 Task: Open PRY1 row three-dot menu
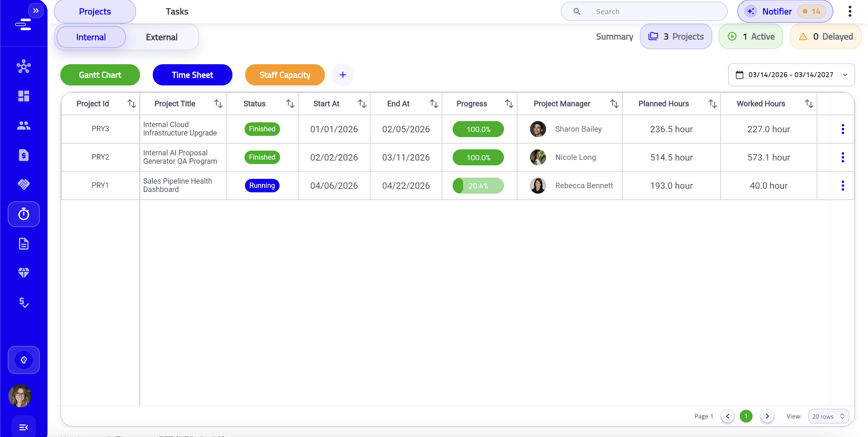pyautogui.click(x=842, y=186)
